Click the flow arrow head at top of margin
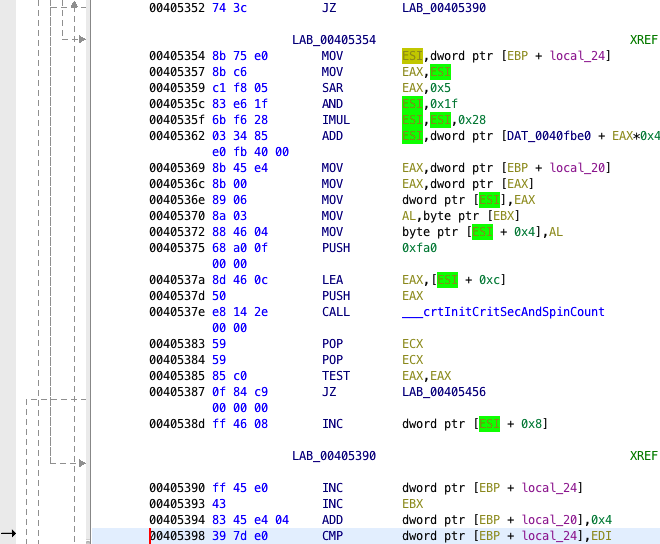 click(76, 6)
